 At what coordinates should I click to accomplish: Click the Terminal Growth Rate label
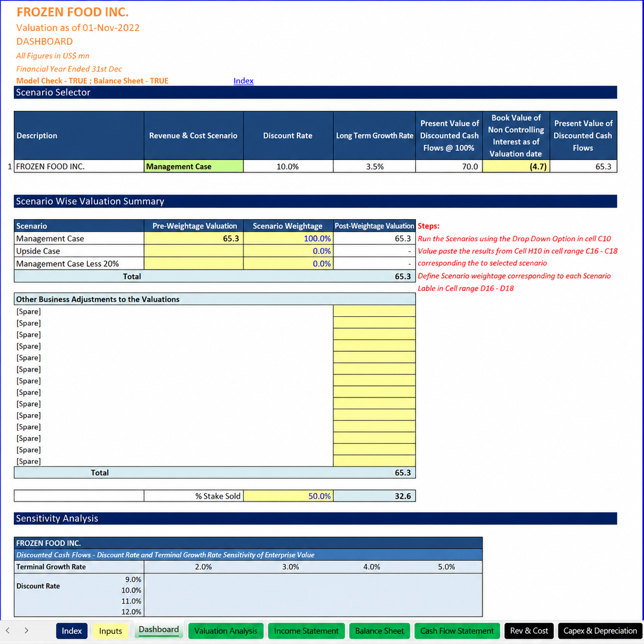[x=51, y=567]
